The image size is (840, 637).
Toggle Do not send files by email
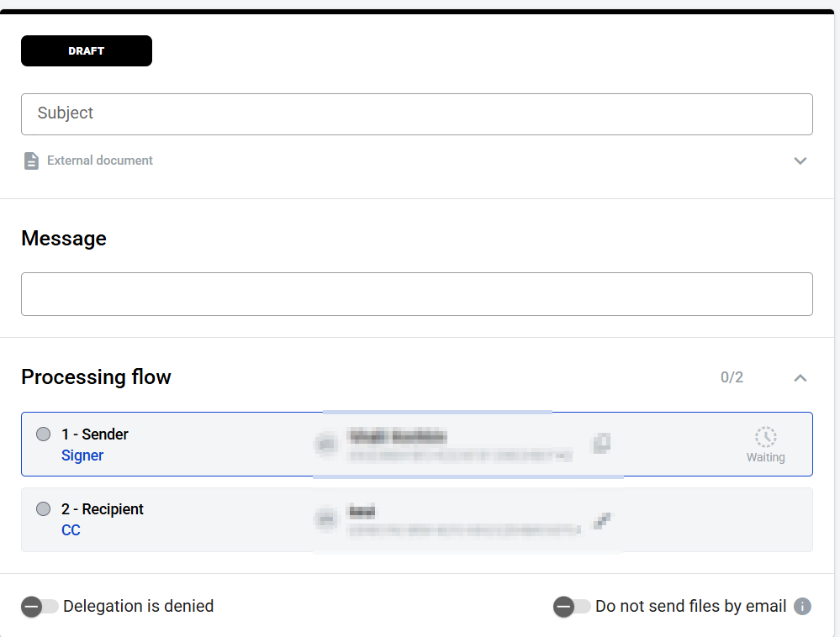pos(572,606)
